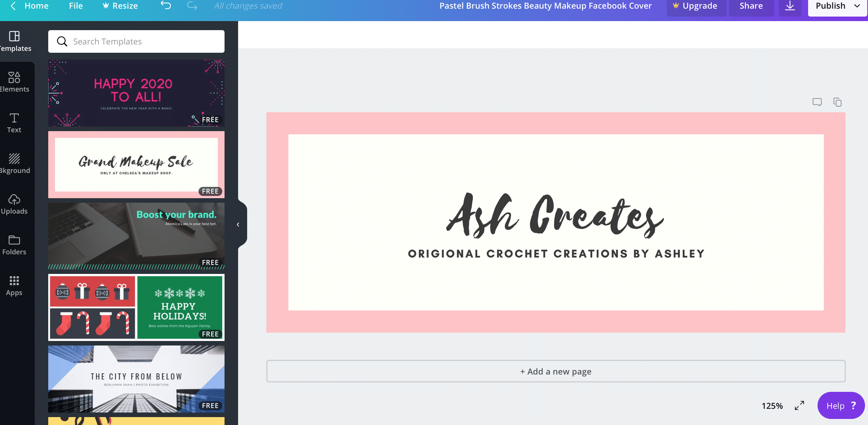Open the Resize menu

point(121,6)
